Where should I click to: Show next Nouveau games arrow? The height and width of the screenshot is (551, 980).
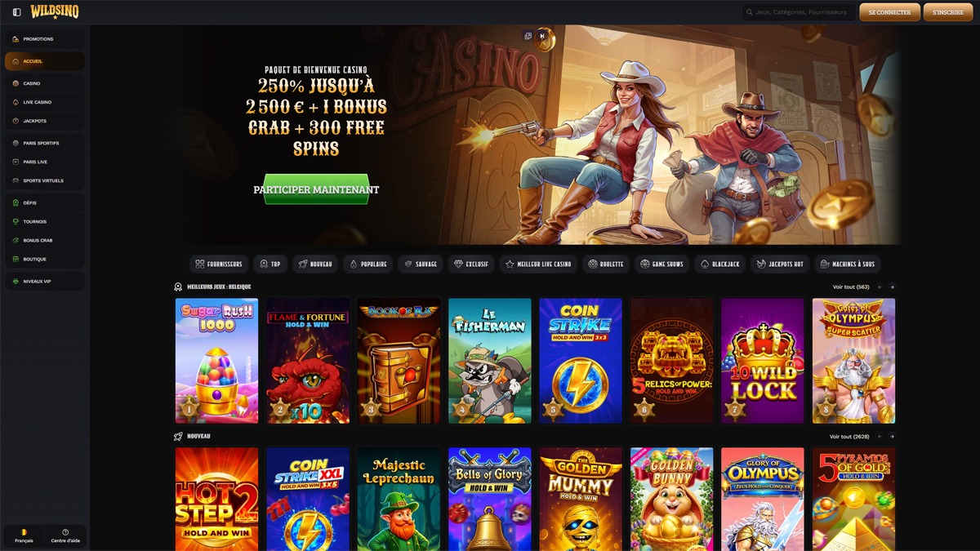tap(892, 437)
